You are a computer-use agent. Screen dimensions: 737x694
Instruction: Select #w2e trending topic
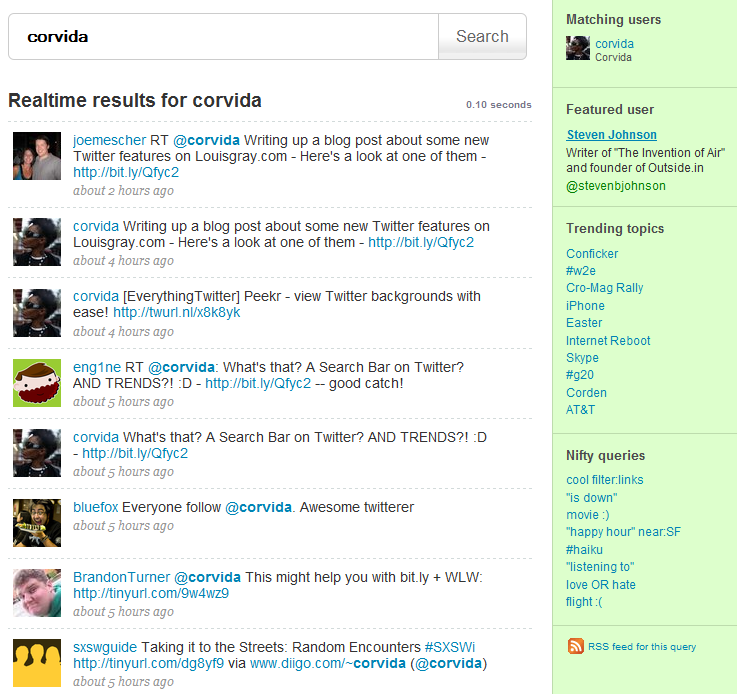pos(580,271)
